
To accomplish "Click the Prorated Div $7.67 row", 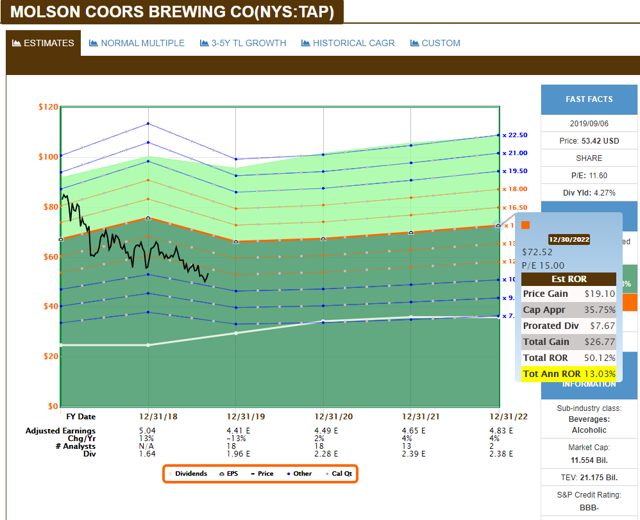I will 569,326.
